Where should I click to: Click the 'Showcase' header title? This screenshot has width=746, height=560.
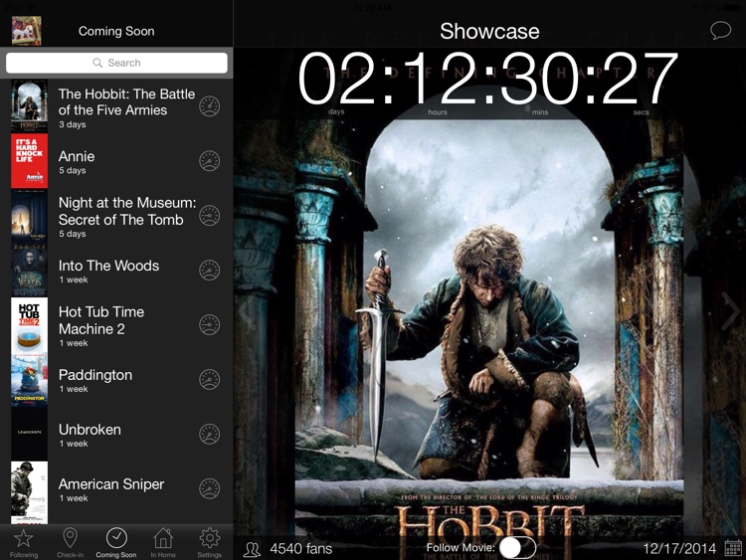coord(489,32)
